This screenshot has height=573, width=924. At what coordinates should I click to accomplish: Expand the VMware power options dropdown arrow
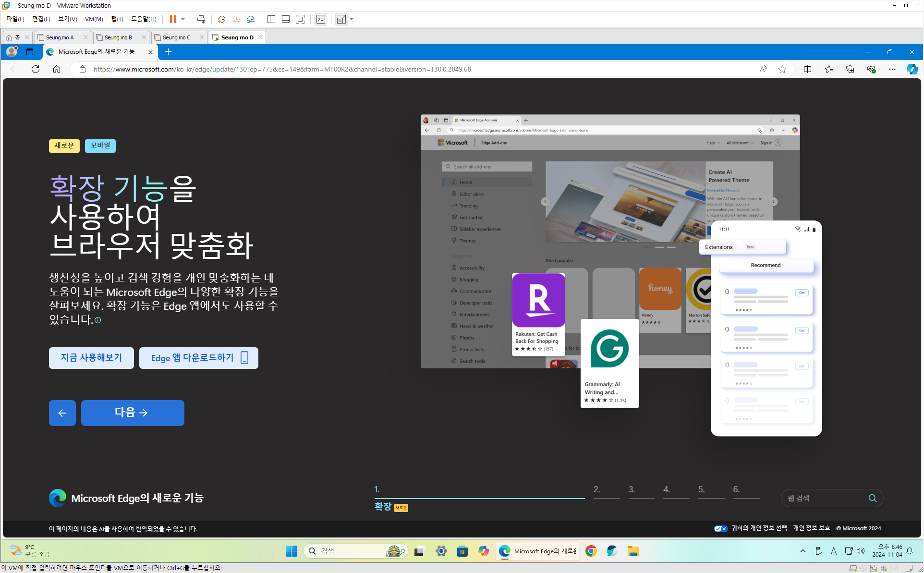coord(183,19)
